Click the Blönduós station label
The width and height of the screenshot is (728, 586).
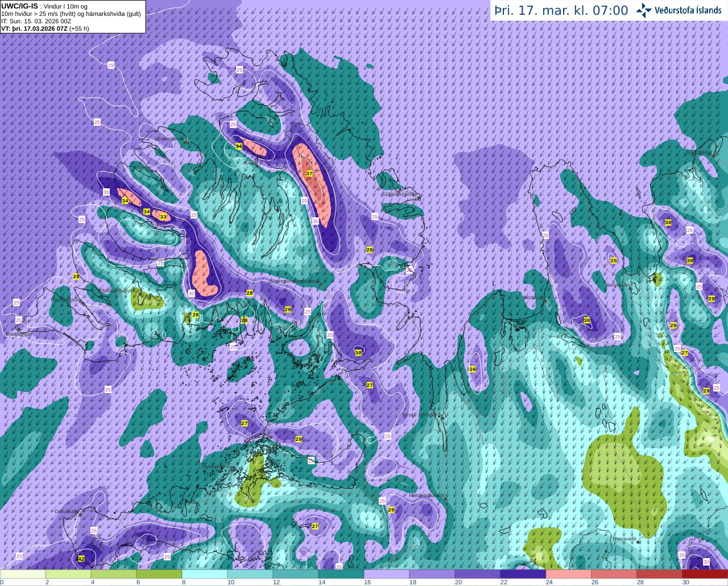point(535,297)
